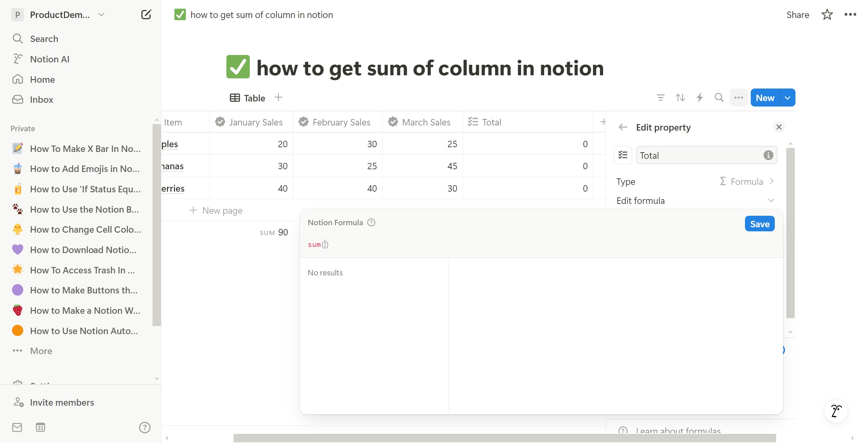Screen dimensions: 868x443
Task: Click the floating Notion AI button at the bottom right
Action: [836, 411]
